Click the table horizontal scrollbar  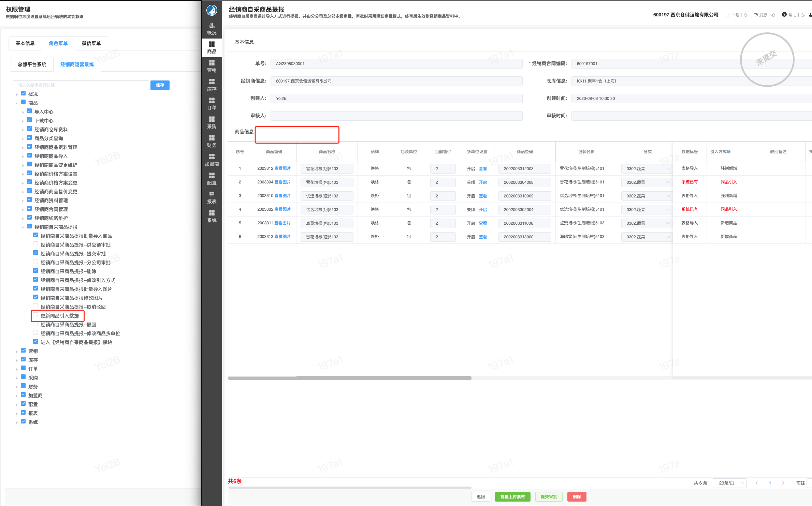[x=350, y=378]
